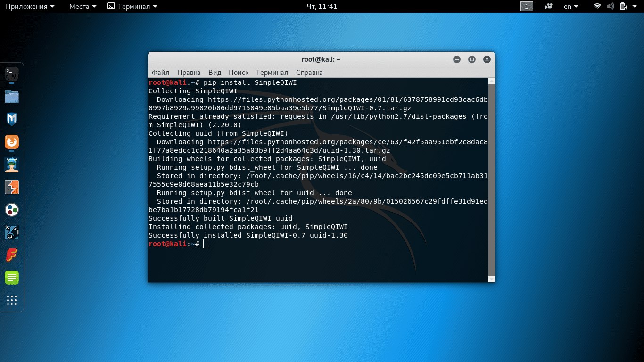Open the Files folder icon in the dock
Screen dimensions: 644x362
12,97
